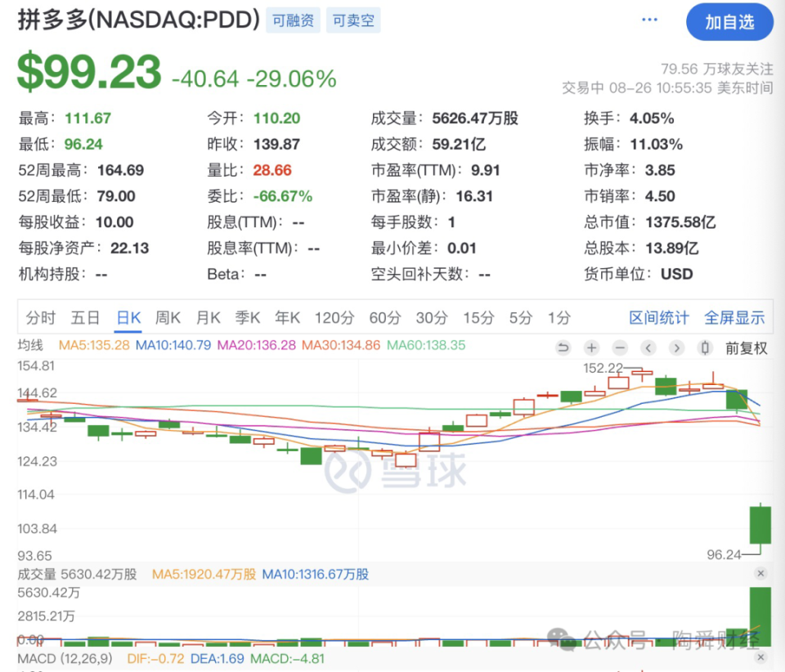Add the stock with 加自选 button
The width and height of the screenshot is (785, 672).
(729, 22)
